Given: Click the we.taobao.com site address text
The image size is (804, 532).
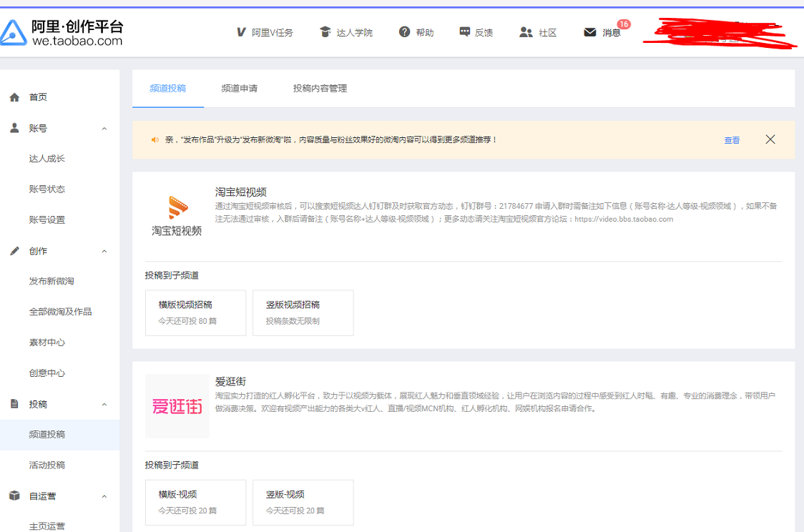Looking at the screenshot, I should (77, 41).
